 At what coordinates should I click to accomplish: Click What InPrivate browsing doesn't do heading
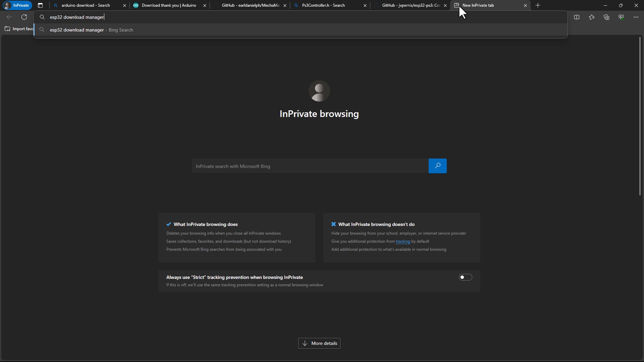[x=376, y=224]
